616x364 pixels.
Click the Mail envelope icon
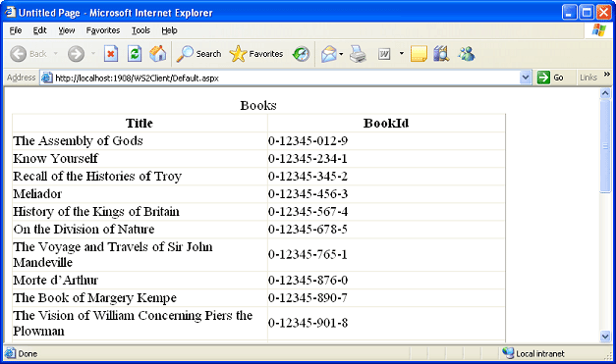[328, 54]
